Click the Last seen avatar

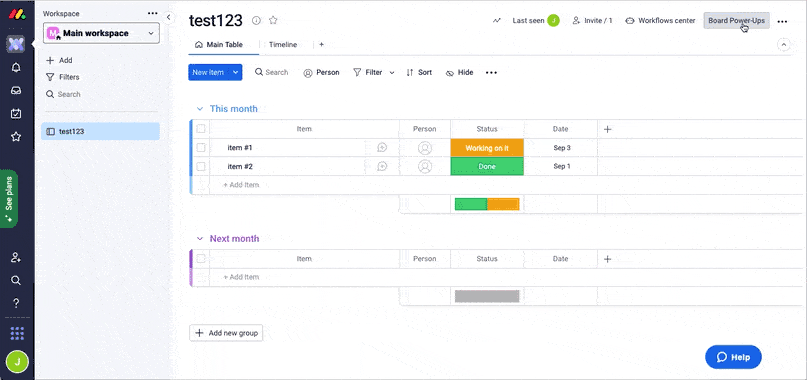coord(553,21)
